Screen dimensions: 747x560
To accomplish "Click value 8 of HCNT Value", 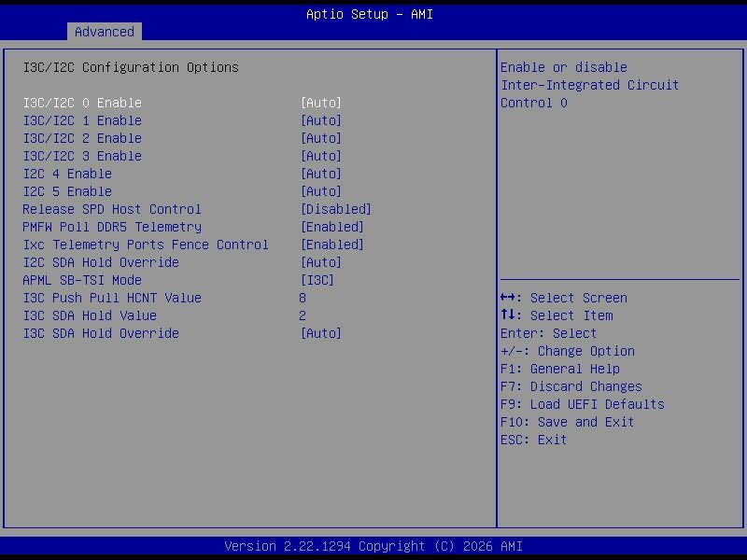I will [x=303, y=298].
